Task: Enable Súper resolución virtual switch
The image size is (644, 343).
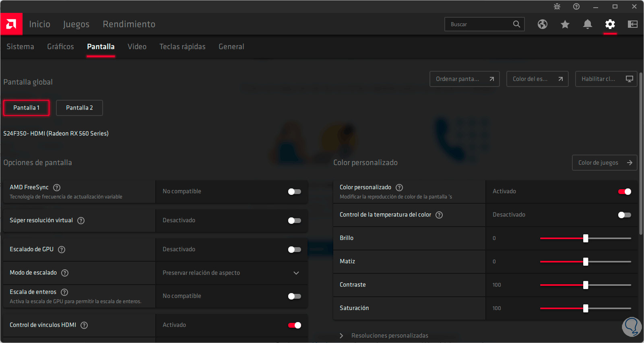Action: (295, 221)
